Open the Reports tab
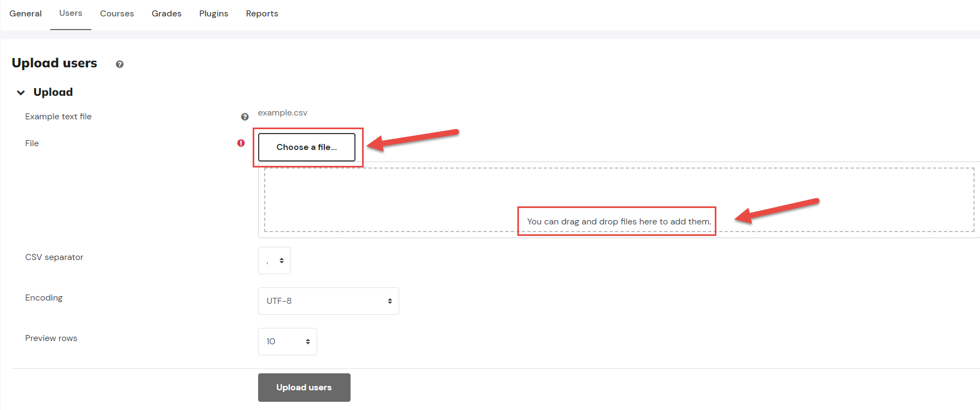980x410 pixels. coord(262,14)
